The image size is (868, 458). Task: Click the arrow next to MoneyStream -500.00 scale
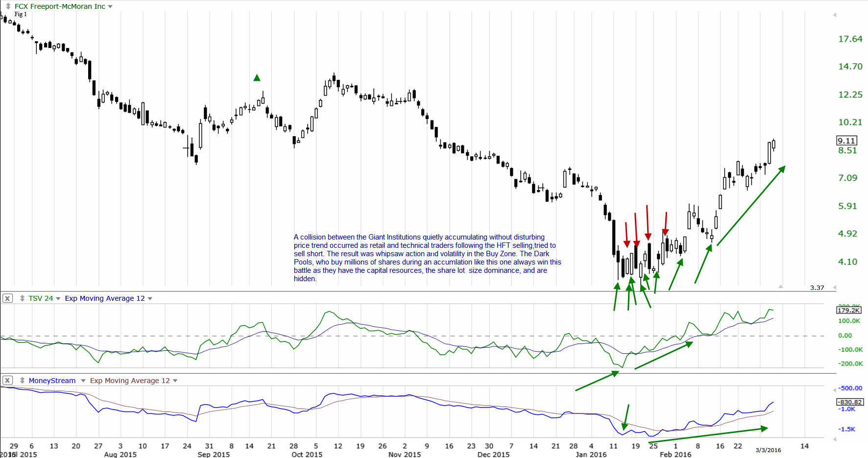pyautogui.click(x=834, y=389)
